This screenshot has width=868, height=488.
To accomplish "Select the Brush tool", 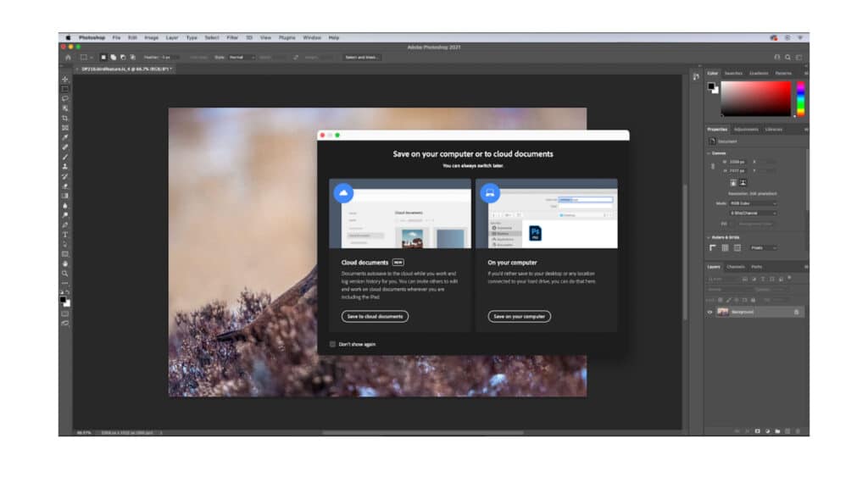I will coord(65,157).
